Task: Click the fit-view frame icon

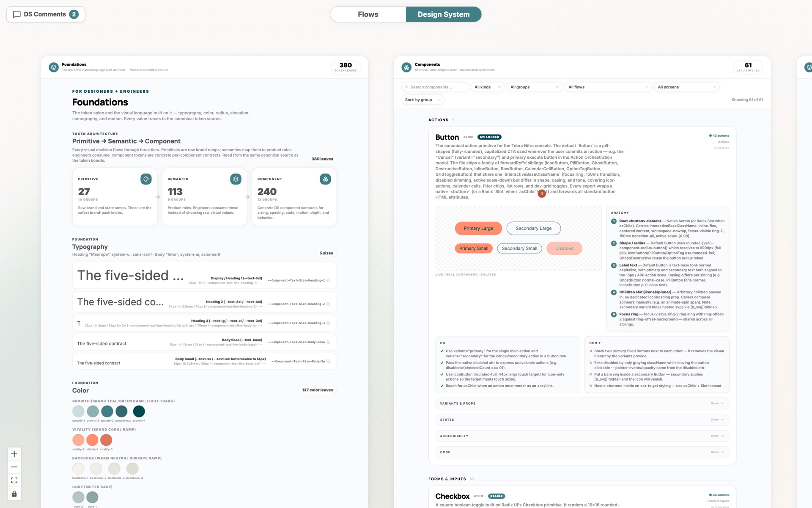Action: coord(14,480)
